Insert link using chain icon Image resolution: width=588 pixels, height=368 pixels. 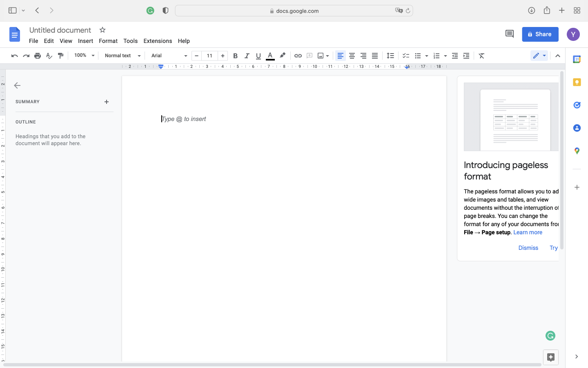(x=298, y=56)
